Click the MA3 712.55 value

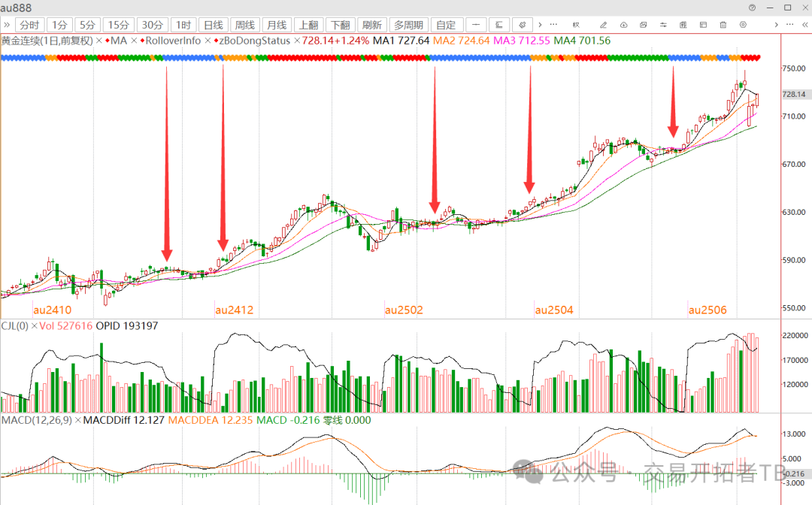tap(522, 41)
